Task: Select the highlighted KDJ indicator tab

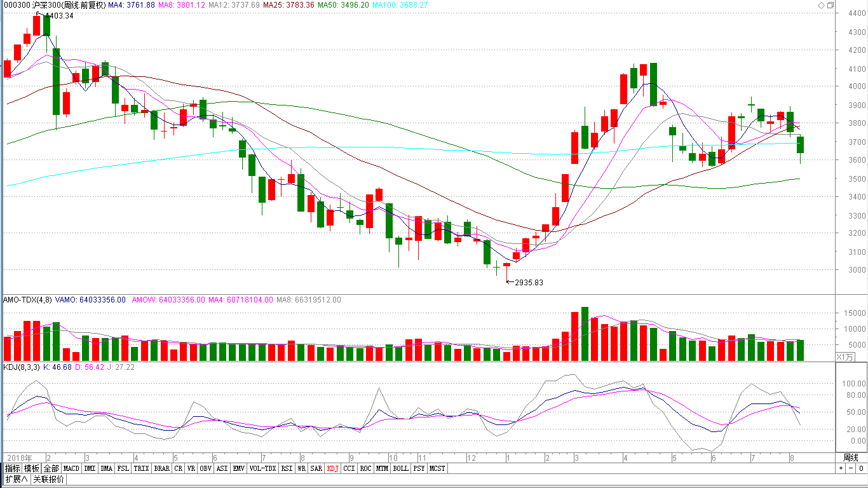Action: [332, 468]
